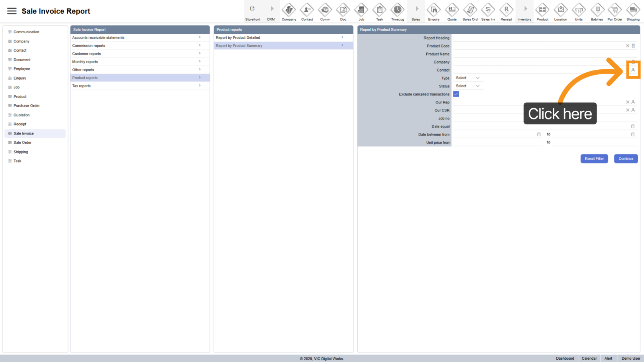Open the hamburger navigation menu
The width and height of the screenshot is (644, 362).
pyautogui.click(x=12, y=11)
